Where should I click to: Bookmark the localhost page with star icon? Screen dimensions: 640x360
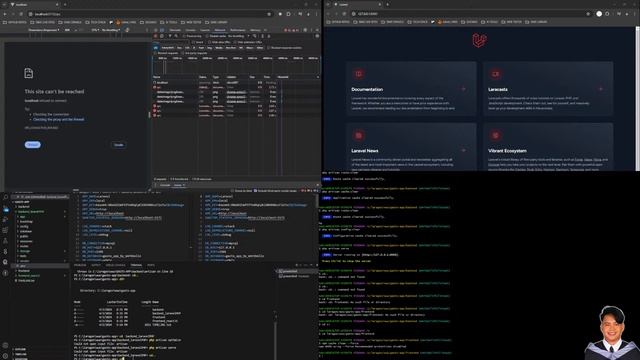click(269, 14)
